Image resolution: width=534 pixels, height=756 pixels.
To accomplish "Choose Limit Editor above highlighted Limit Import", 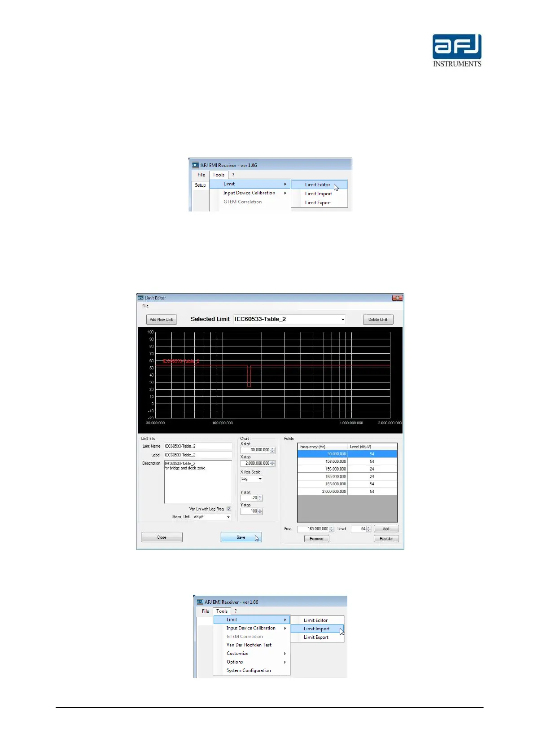I will pos(316,620).
